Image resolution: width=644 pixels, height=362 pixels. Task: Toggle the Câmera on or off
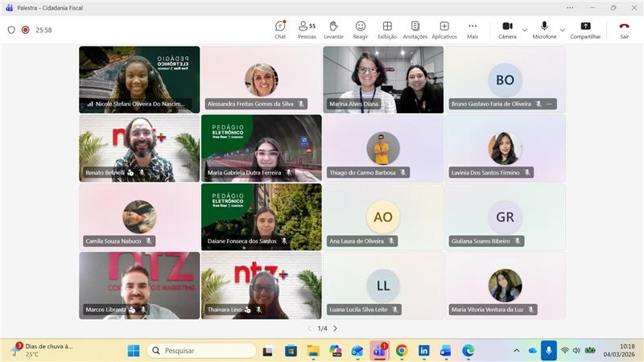[507, 30]
